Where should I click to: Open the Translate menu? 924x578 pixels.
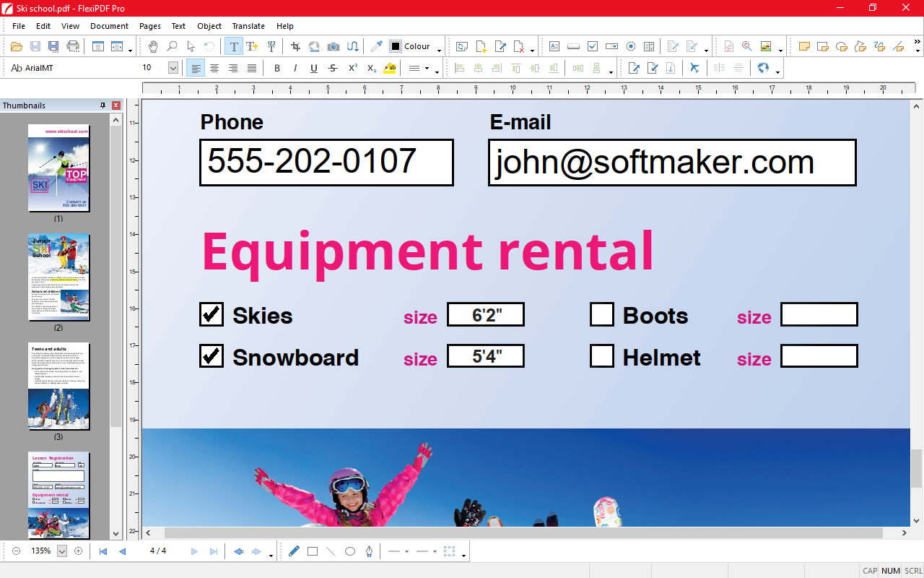tap(248, 26)
